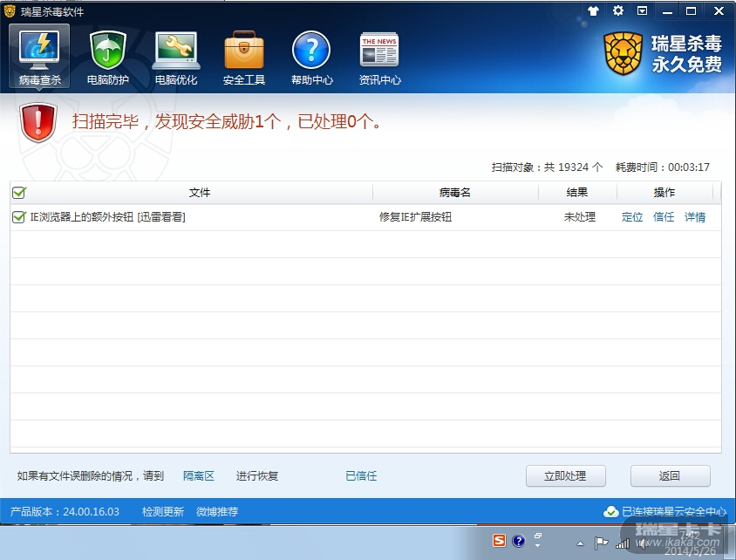
Task: Uncheck the IE浏览器上的额外按钮 threat row
Action: 19,217
